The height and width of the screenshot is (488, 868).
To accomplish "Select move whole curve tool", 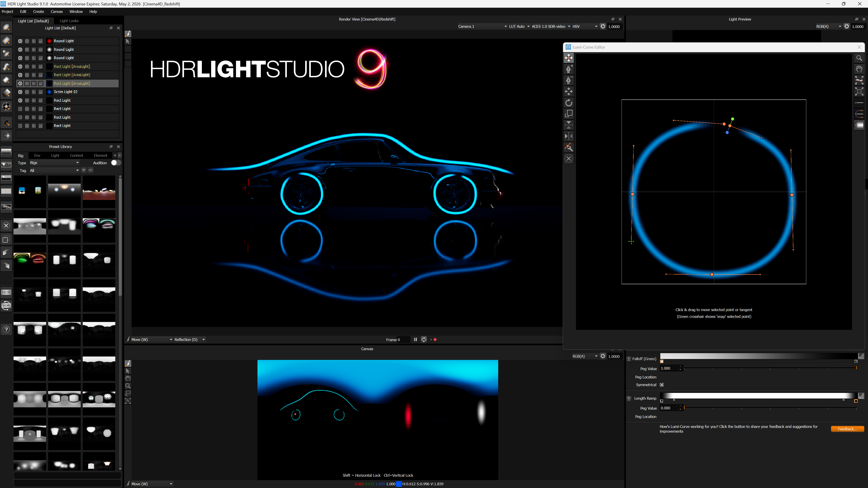I will (x=569, y=91).
